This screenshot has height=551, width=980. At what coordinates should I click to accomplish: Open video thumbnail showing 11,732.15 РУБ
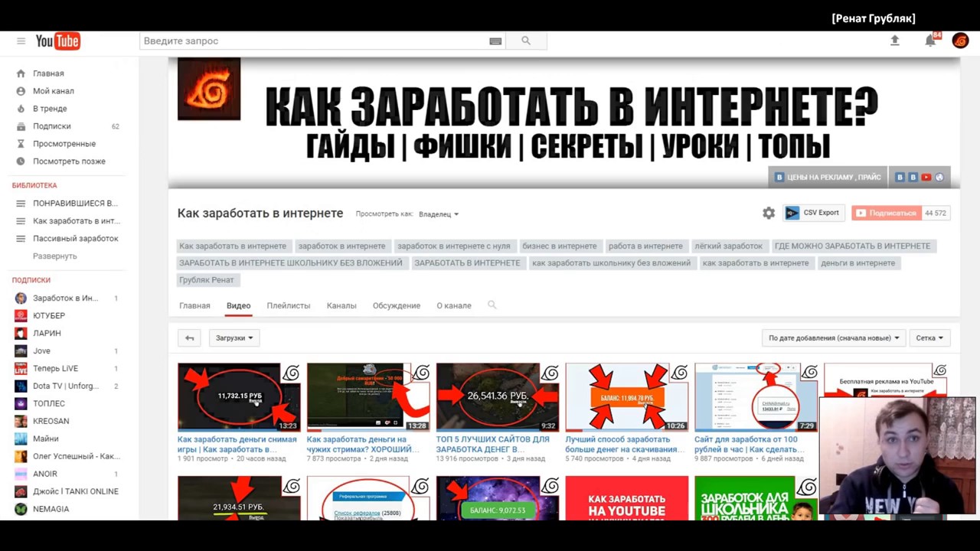[x=239, y=397]
